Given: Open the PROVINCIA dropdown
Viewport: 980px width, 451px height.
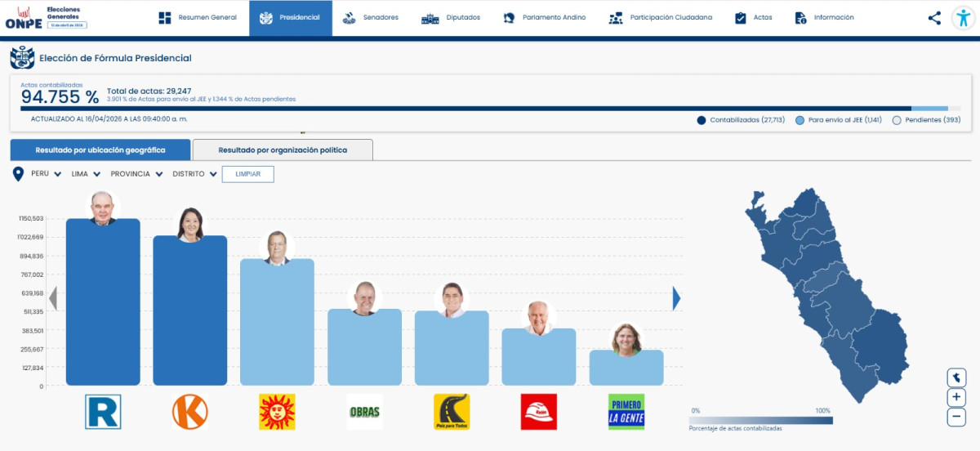Looking at the screenshot, I should (x=136, y=174).
